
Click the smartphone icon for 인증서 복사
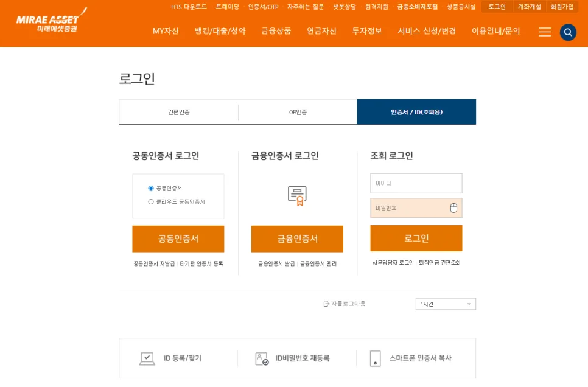coord(375,358)
